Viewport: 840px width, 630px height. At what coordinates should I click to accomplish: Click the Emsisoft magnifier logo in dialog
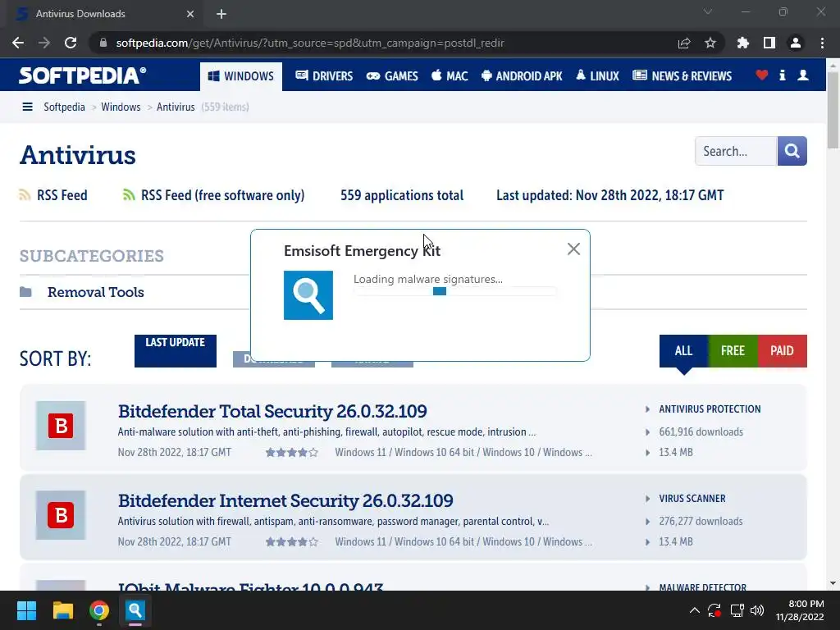pos(308,295)
